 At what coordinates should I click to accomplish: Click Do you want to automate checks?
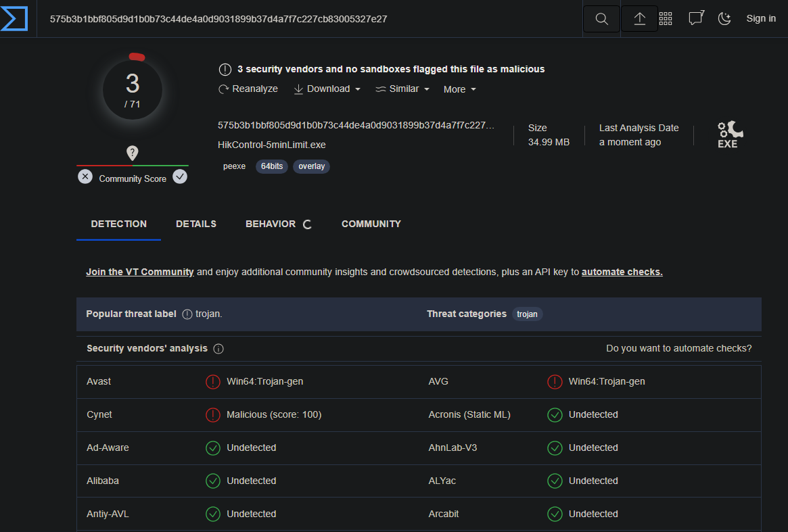679,348
